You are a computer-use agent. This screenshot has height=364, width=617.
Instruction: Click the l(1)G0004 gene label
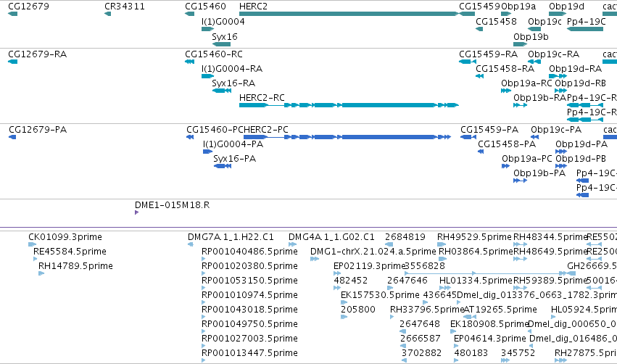pos(223,21)
